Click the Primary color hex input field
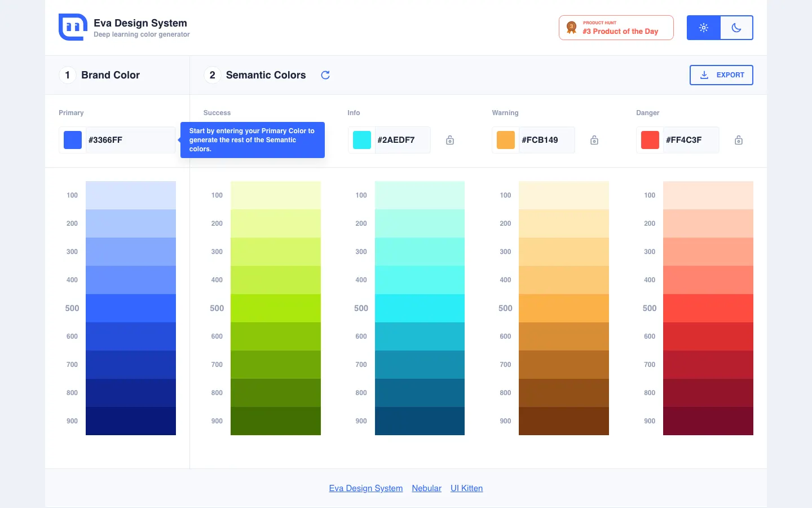This screenshot has height=508, width=812. point(130,140)
